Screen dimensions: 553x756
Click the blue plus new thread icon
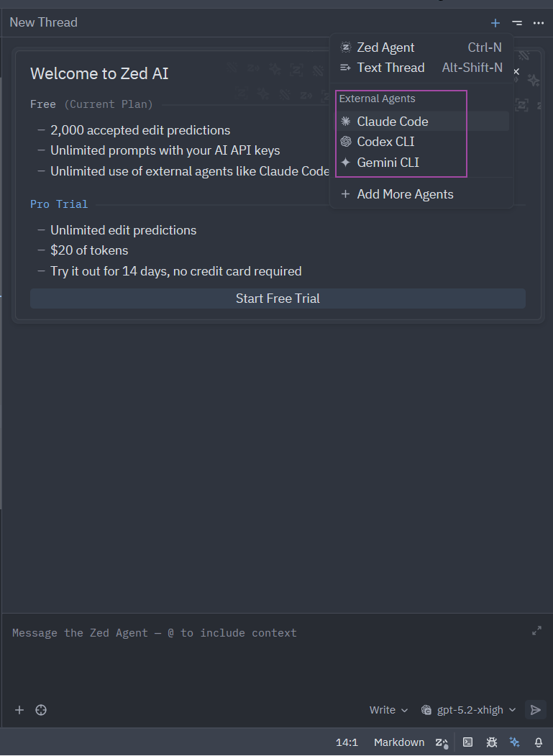click(495, 23)
